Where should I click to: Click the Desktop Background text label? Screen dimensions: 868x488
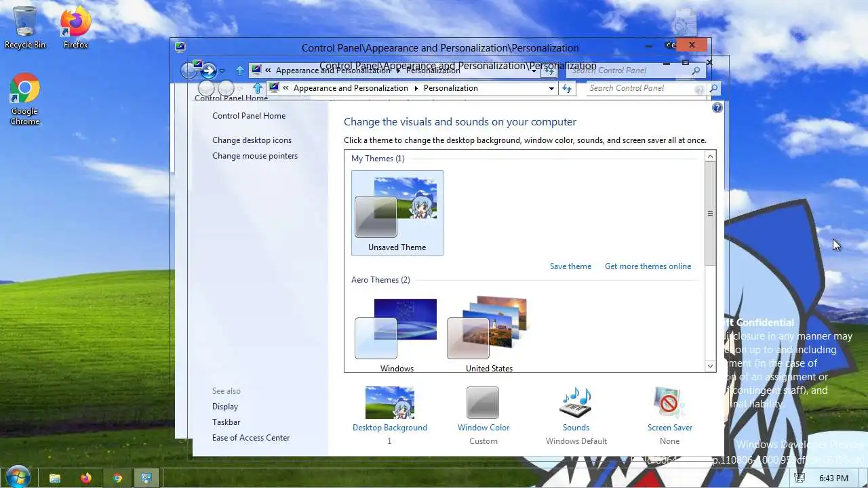tap(390, 428)
